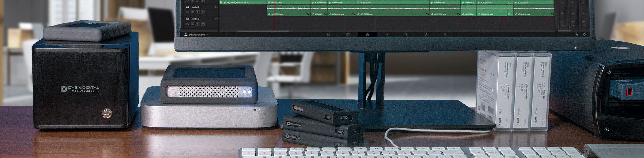Select the CF_Griffin_Noah - CAM A clip
Viewport: 644px width, 158px height.
pos(243,2)
